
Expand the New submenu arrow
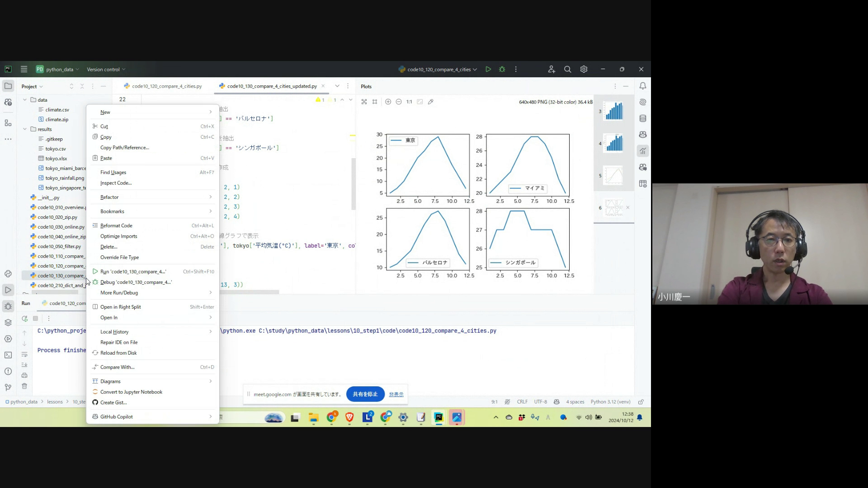coord(210,112)
